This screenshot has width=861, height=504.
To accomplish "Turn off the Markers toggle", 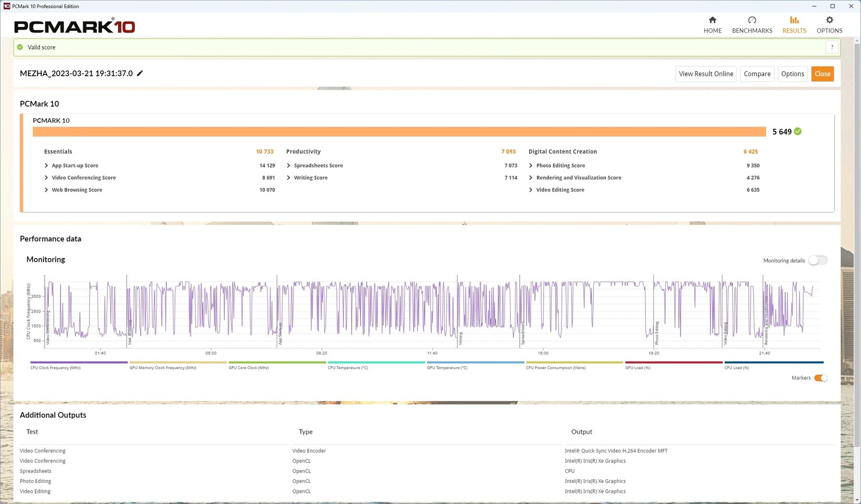I will pos(821,378).
